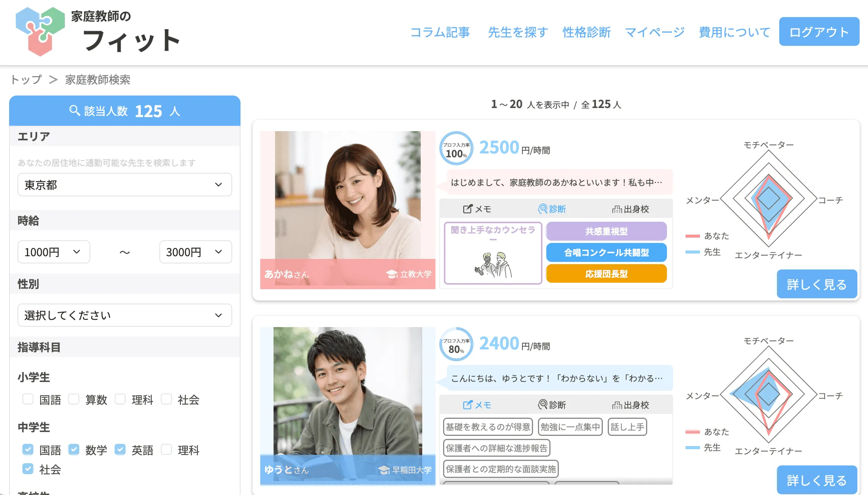Check 算数 under 小学生 subjects

(74, 399)
